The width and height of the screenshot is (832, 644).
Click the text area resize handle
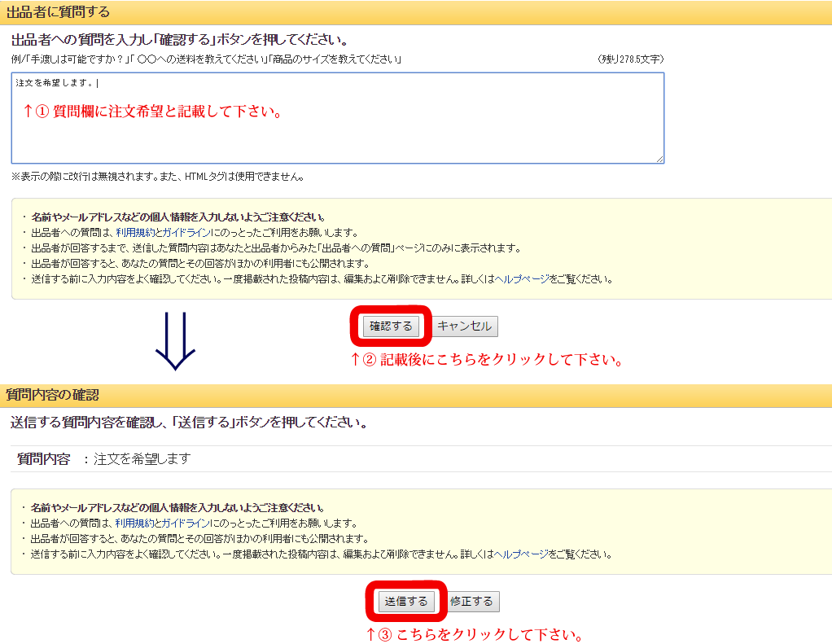tap(659, 158)
